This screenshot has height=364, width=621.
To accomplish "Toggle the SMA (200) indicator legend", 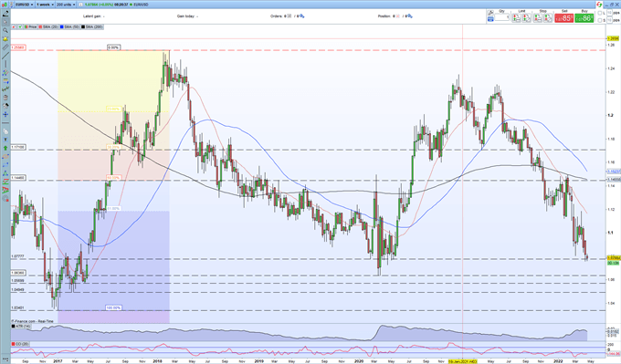I will coord(92,26).
